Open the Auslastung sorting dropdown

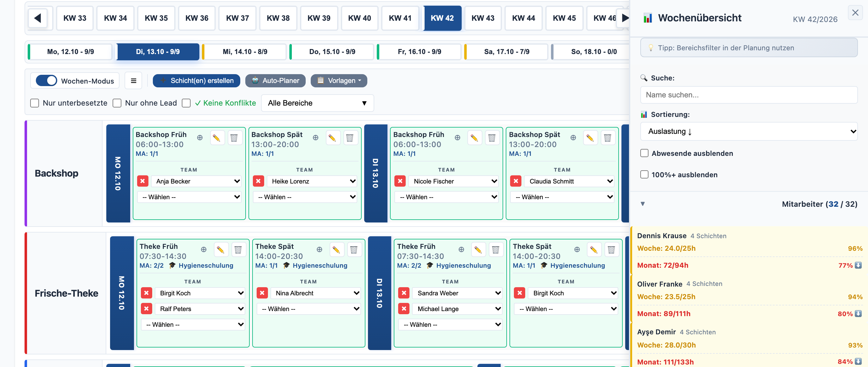coord(748,131)
